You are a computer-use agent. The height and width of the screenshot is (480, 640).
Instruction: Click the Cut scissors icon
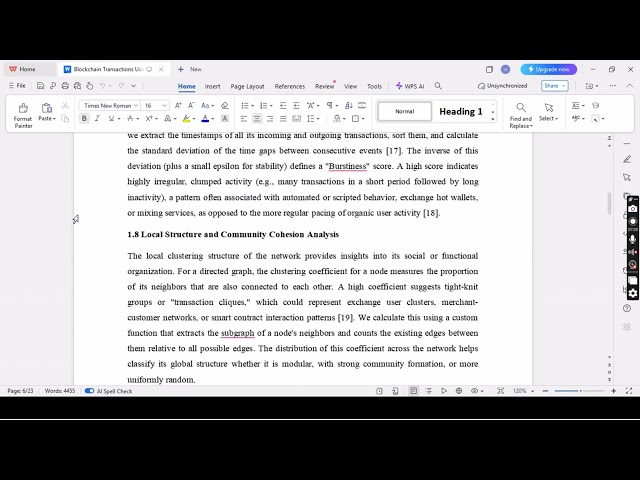coord(65,105)
